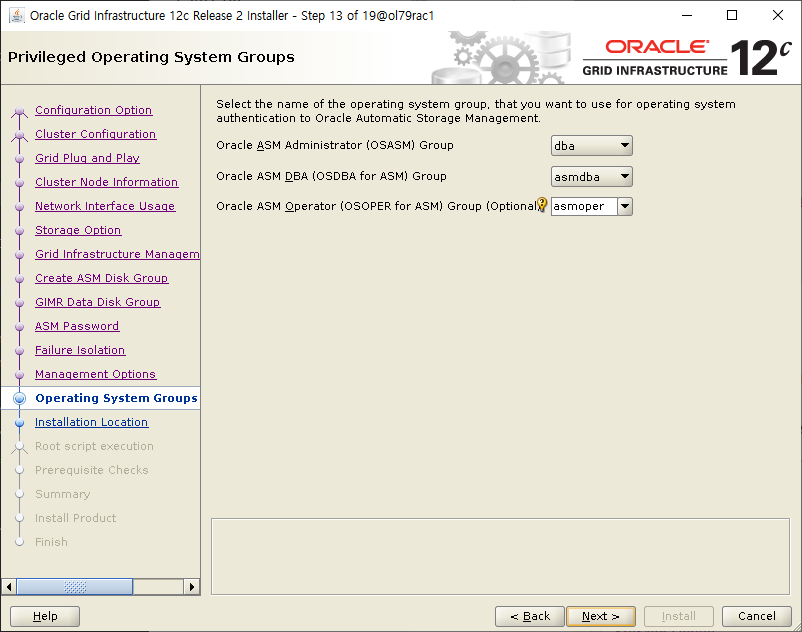Open the Create ASM Disk Group step
Screen dimensions: 802x632
[x=102, y=278]
